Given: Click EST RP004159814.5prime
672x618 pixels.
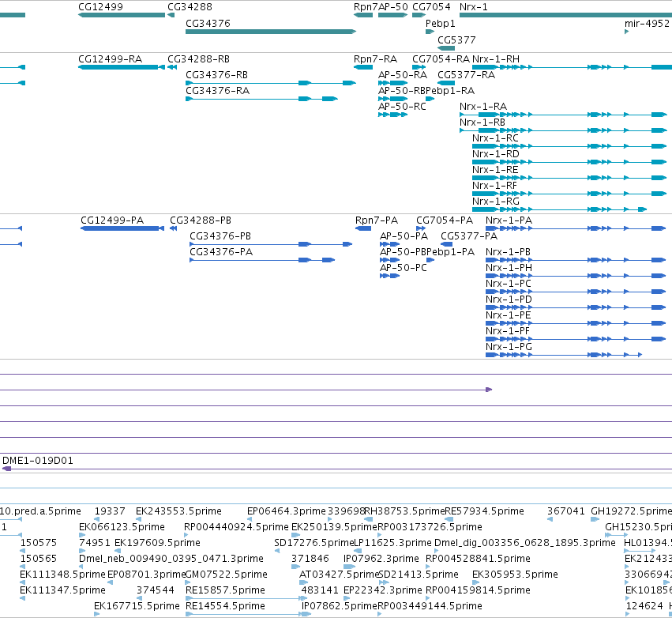Looking at the screenshot, I should (478, 590).
